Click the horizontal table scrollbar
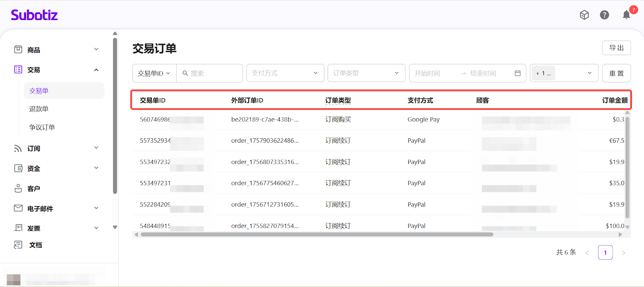This screenshot has height=287, width=644. tap(317, 234)
